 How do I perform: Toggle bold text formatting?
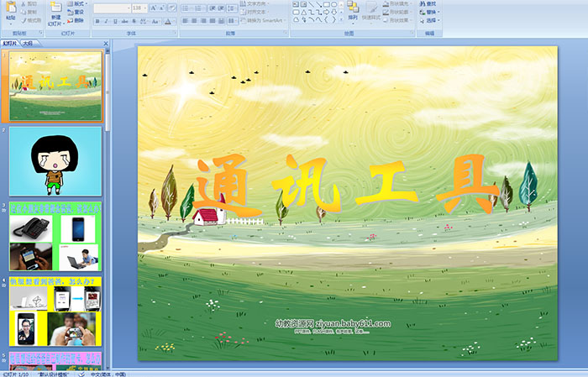(97, 20)
